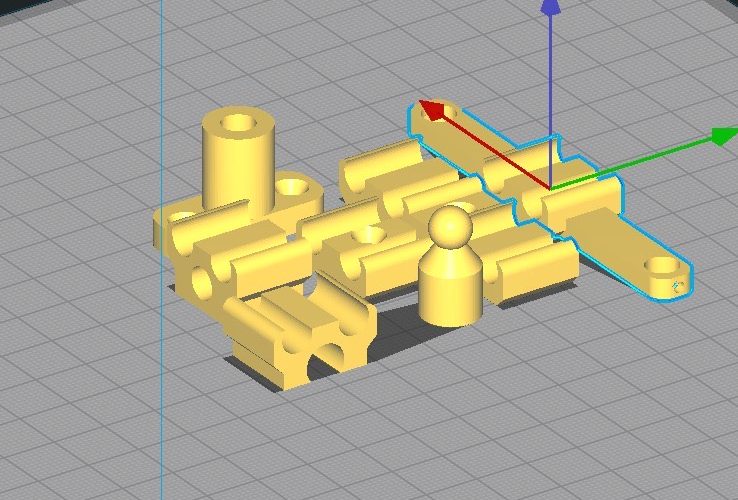Click the side hole left of the front block
The height and width of the screenshot is (500, 738).
pos(205,282)
